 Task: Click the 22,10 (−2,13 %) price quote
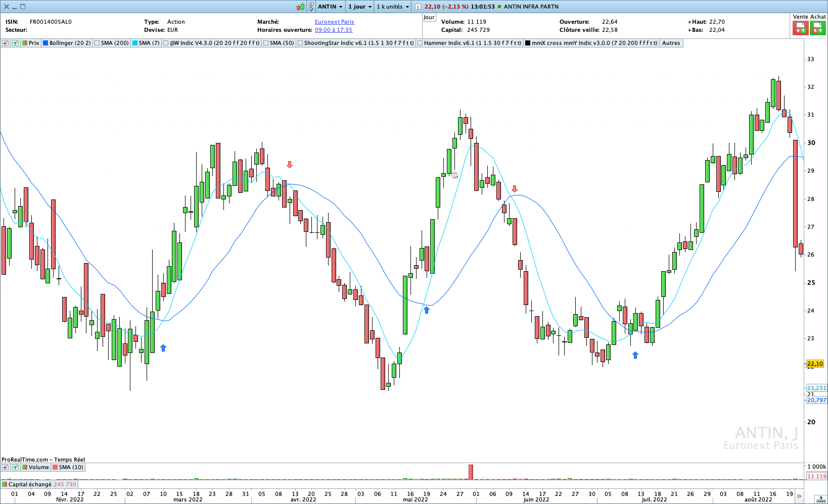(446, 7)
